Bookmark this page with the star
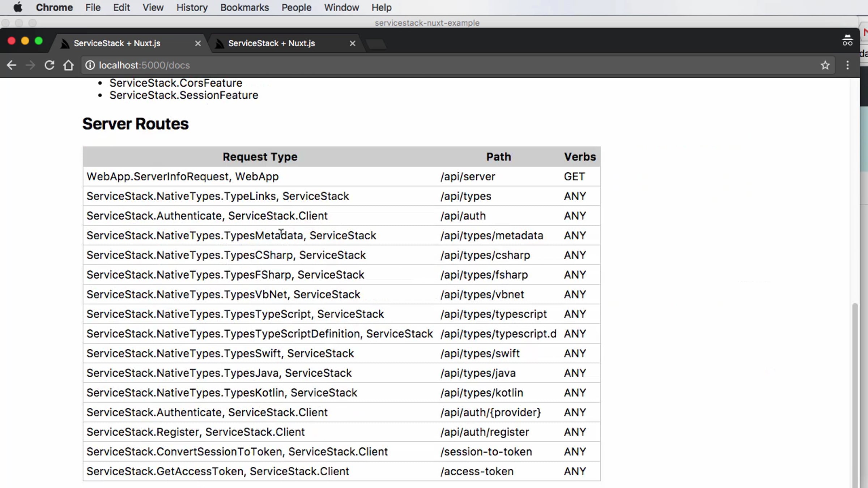This screenshot has width=868, height=488. pyautogui.click(x=825, y=65)
